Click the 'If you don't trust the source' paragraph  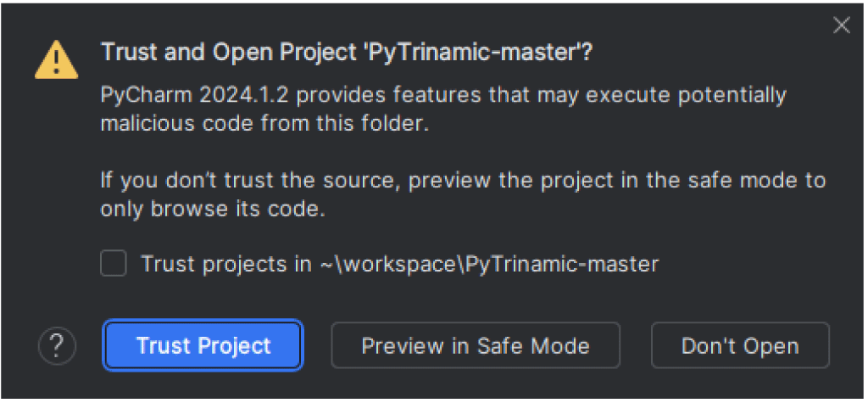[463, 194]
